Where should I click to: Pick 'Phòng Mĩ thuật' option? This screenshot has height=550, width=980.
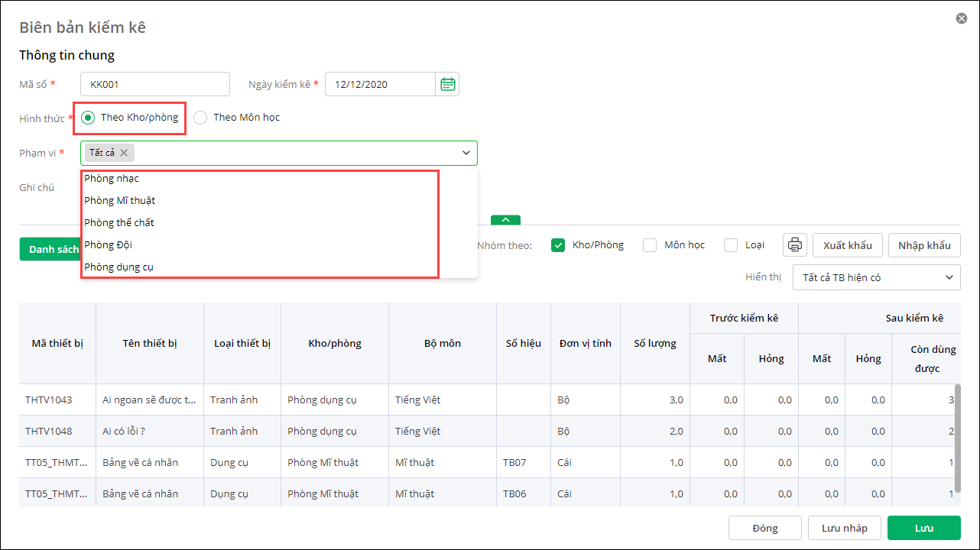120,201
